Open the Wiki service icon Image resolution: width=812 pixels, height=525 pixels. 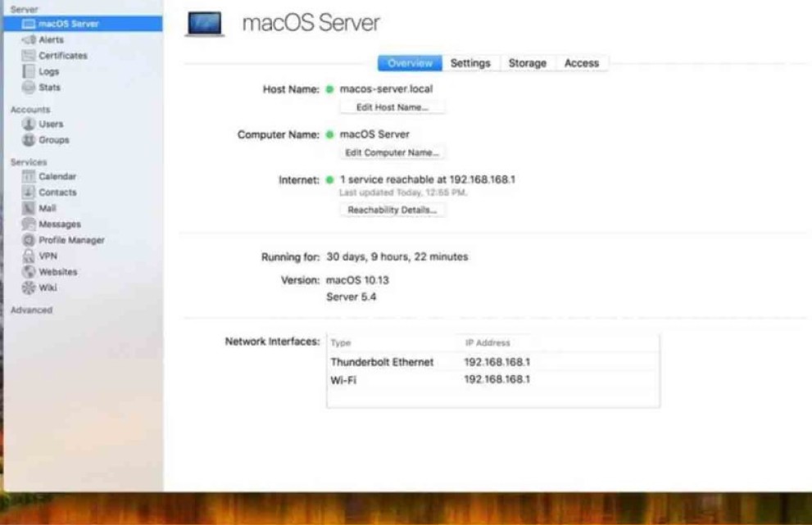[x=29, y=287]
